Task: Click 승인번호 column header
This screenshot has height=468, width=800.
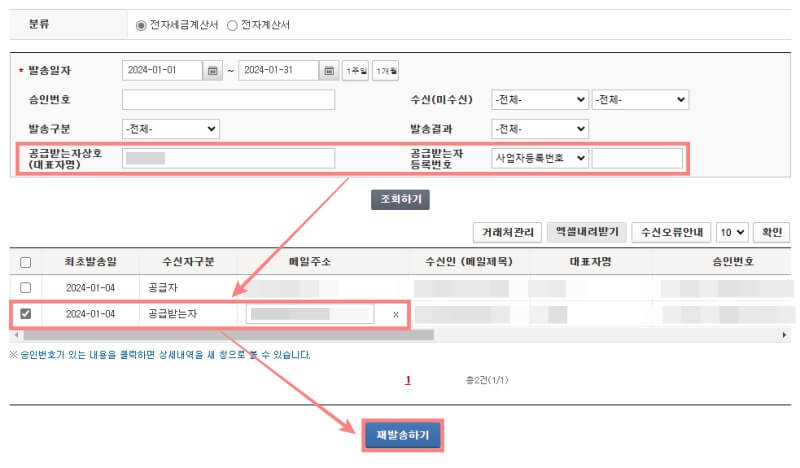Action: [x=733, y=262]
